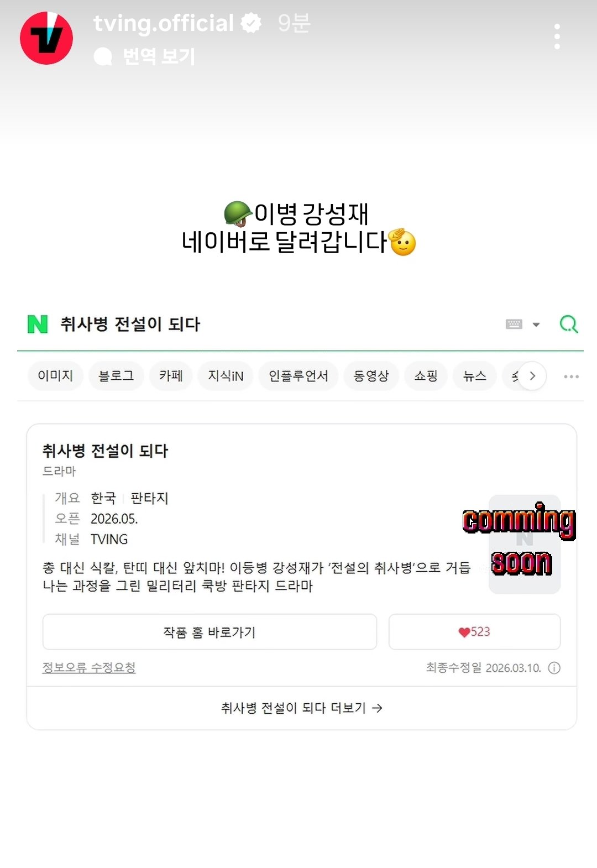The width and height of the screenshot is (597, 868).
Task: Open the three-dot story options menu
Action: click(557, 36)
